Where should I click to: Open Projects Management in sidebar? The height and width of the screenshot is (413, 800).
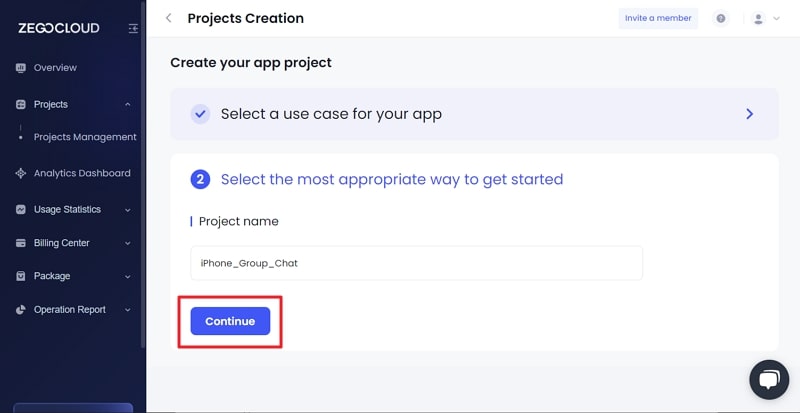(85, 137)
